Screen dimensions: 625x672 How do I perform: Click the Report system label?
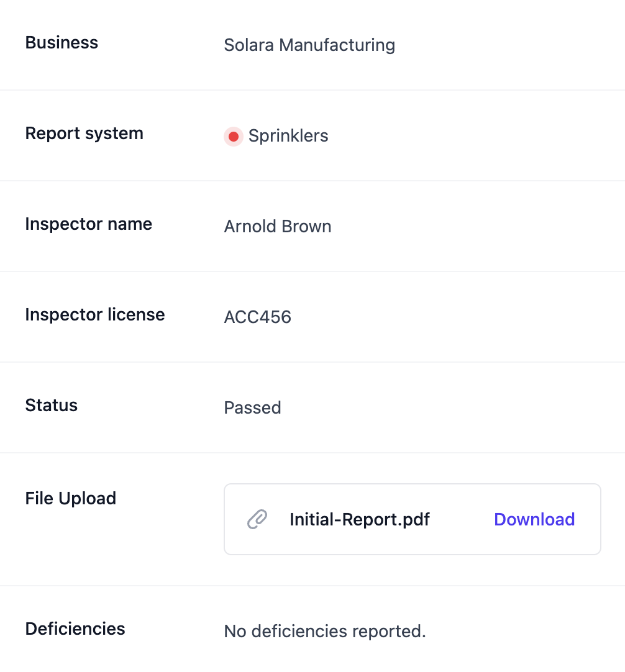pos(84,134)
